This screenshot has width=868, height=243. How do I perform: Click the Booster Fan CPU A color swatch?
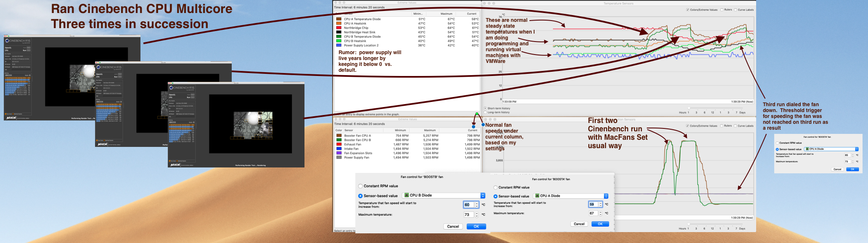(x=339, y=136)
